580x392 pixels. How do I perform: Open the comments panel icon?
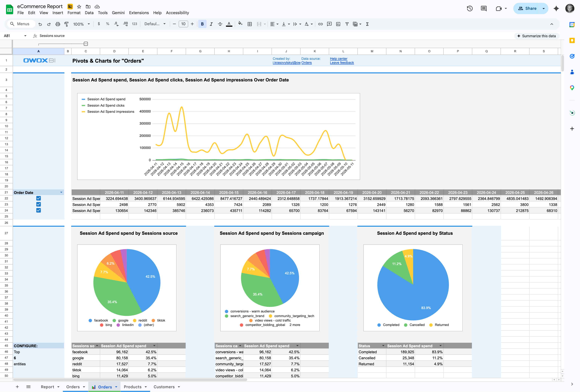click(x=484, y=8)
